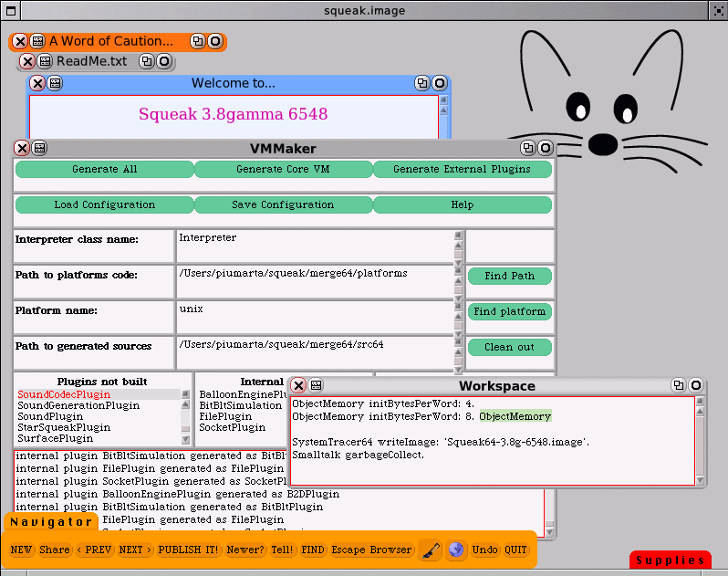Open the VMMaker window menu icon
Image resolution: width=728 pixels, height=576 pixels.
pos(39,148)
